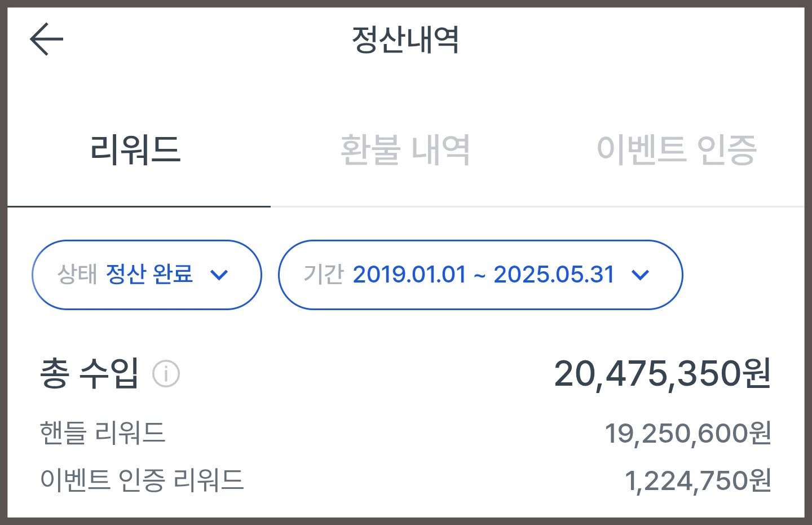
Task: Click the 20,475,350원 total earnings value
Action: coord(663,373)
